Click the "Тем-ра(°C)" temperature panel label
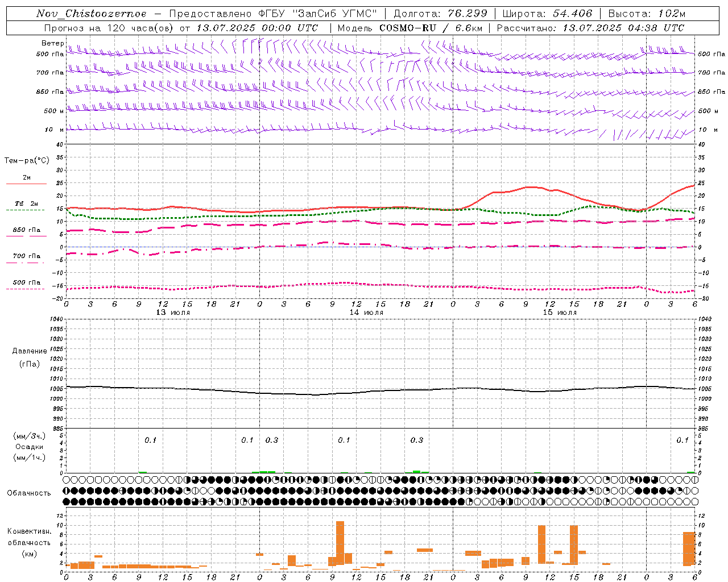The width and height of the screenshot is (728, 582). click(x=27, y=161)
